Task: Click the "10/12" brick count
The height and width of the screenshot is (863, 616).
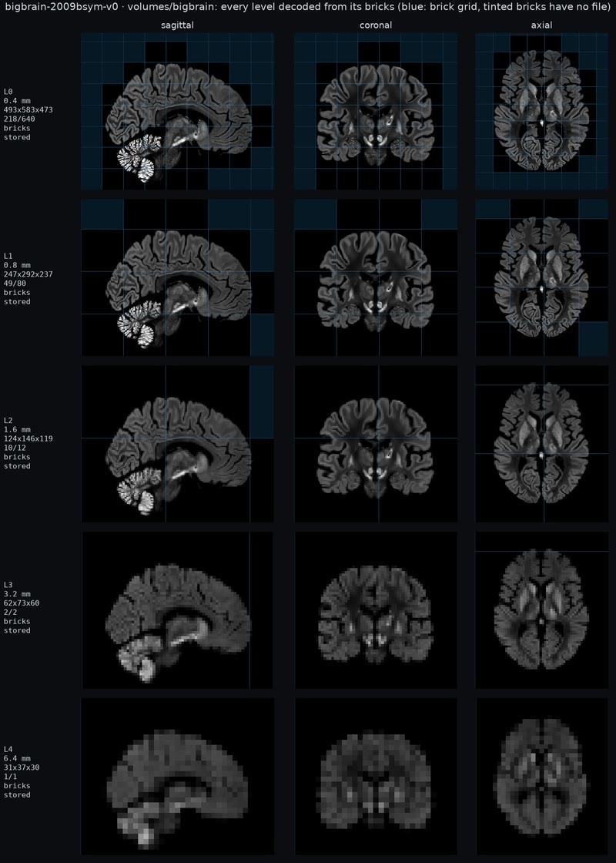Action: pyautogui.click(x=15, y=448)
